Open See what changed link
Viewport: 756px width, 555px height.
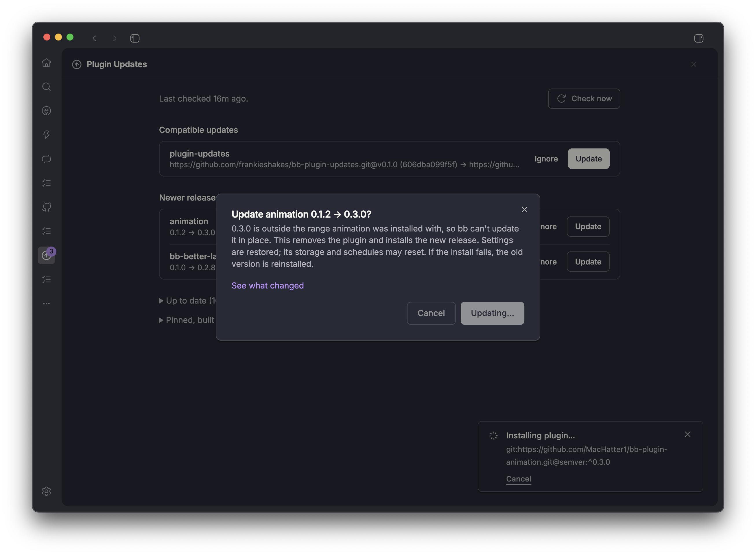(268, 286)
